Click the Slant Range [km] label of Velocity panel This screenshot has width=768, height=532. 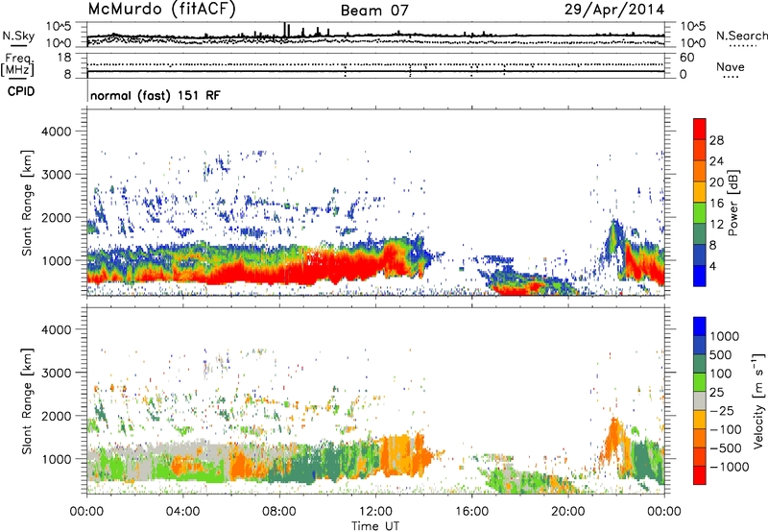(27, 400)
